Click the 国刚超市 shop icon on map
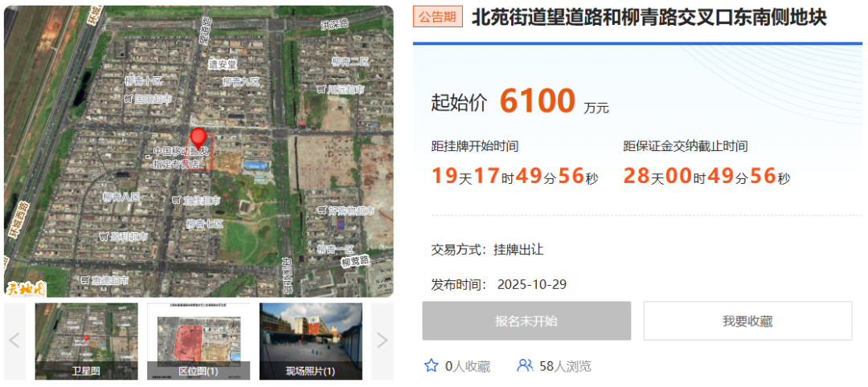 click(x=128, y=99)
